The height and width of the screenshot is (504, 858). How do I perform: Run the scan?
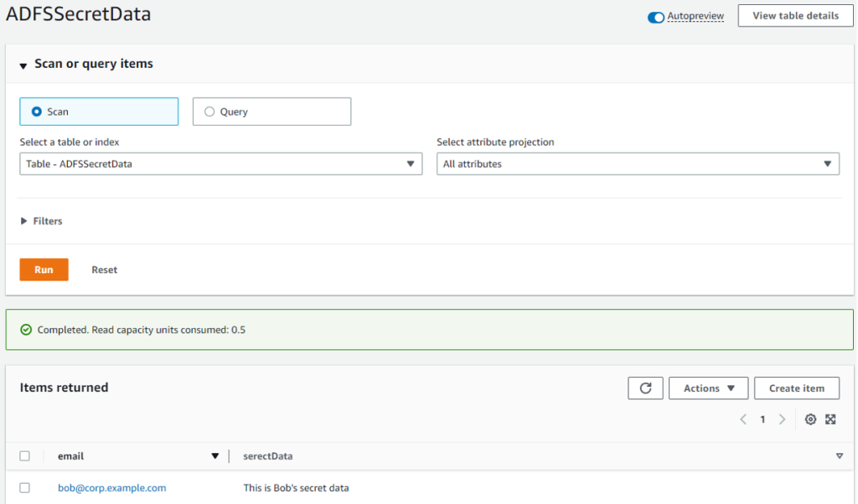point(44,269)
